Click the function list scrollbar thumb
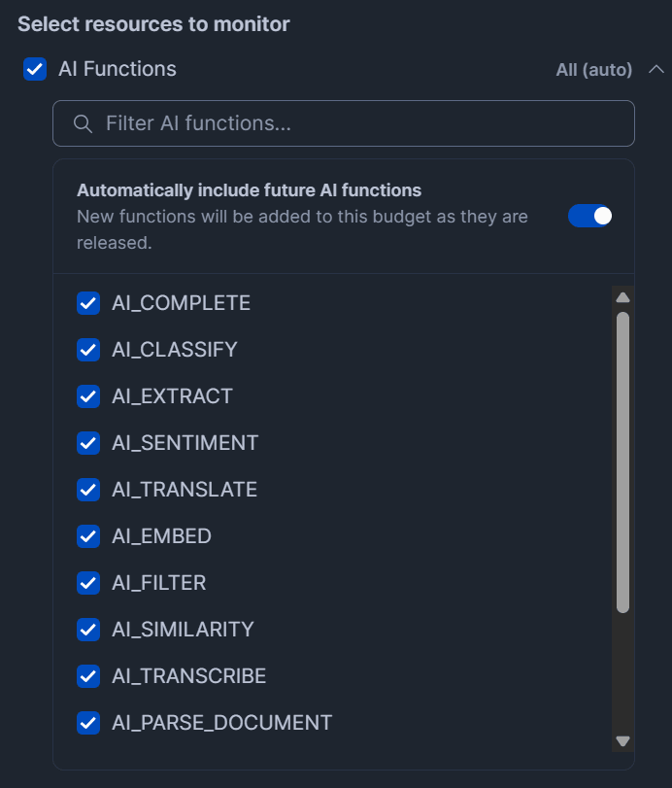The width and height of the screenshot is (672, 788). tap(623, 462)
